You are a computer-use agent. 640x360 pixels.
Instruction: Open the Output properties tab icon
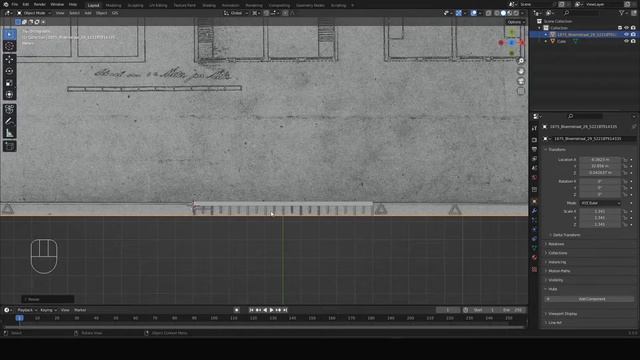(x=534, y=149)
